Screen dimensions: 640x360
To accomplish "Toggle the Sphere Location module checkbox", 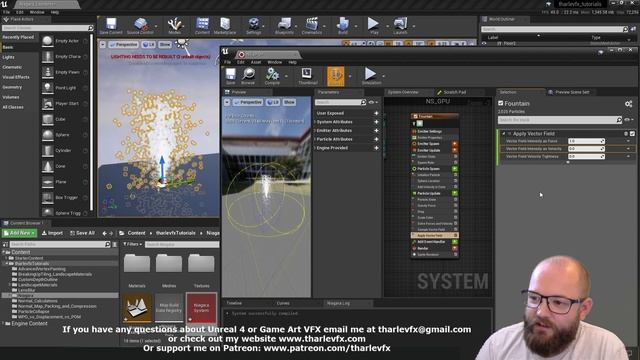I will coord(456,181).
